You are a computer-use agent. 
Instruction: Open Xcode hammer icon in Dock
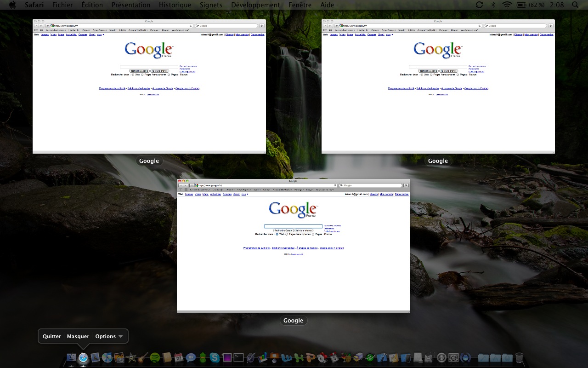382,357
